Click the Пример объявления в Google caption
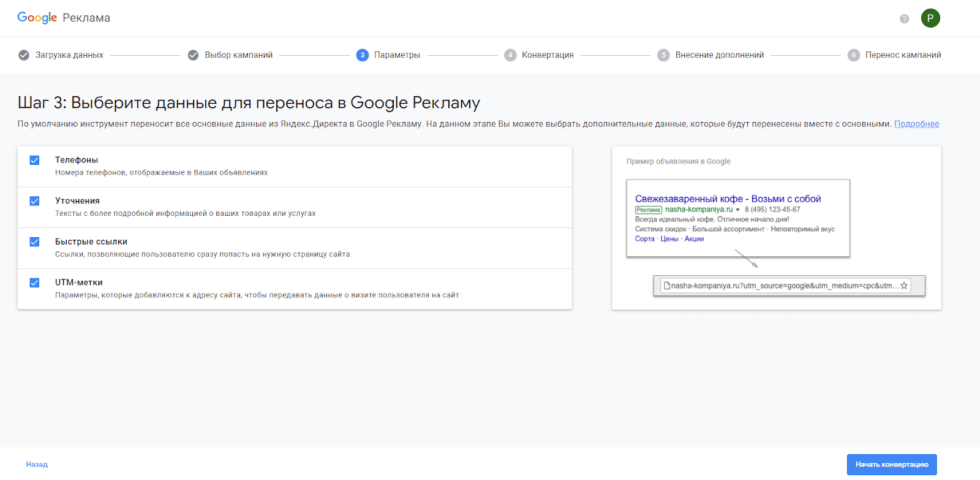Image resolution: width=980 pixels, height=480 pixels. coord(678,161)
